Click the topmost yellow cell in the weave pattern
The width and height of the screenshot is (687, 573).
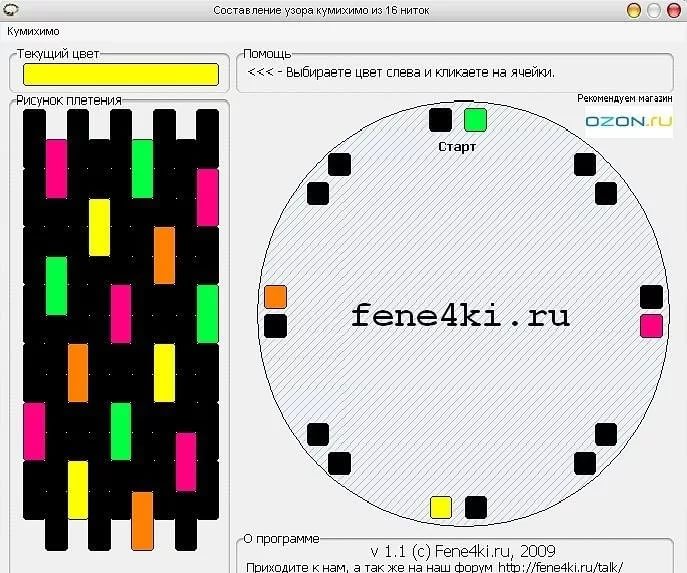(x=99, y=227)
